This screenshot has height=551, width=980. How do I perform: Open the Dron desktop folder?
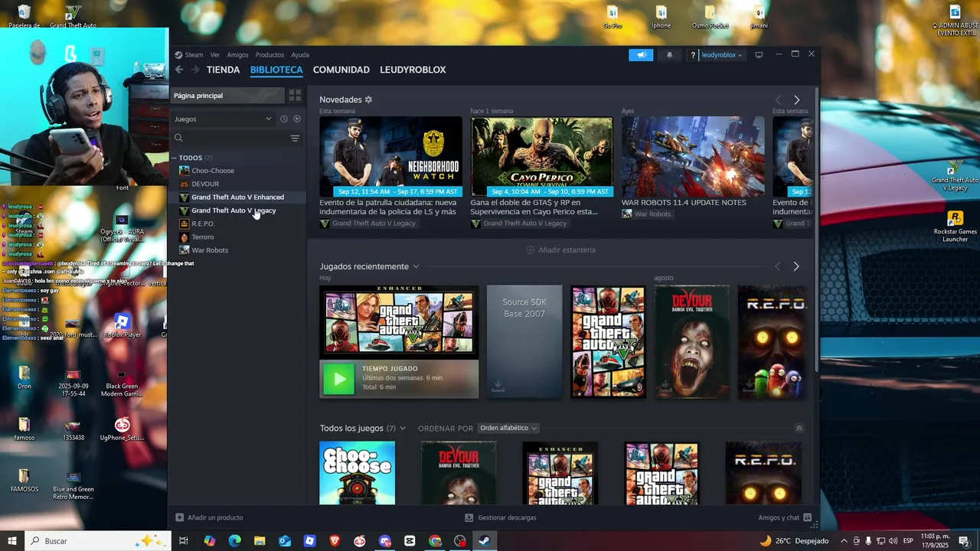(24, 377)
